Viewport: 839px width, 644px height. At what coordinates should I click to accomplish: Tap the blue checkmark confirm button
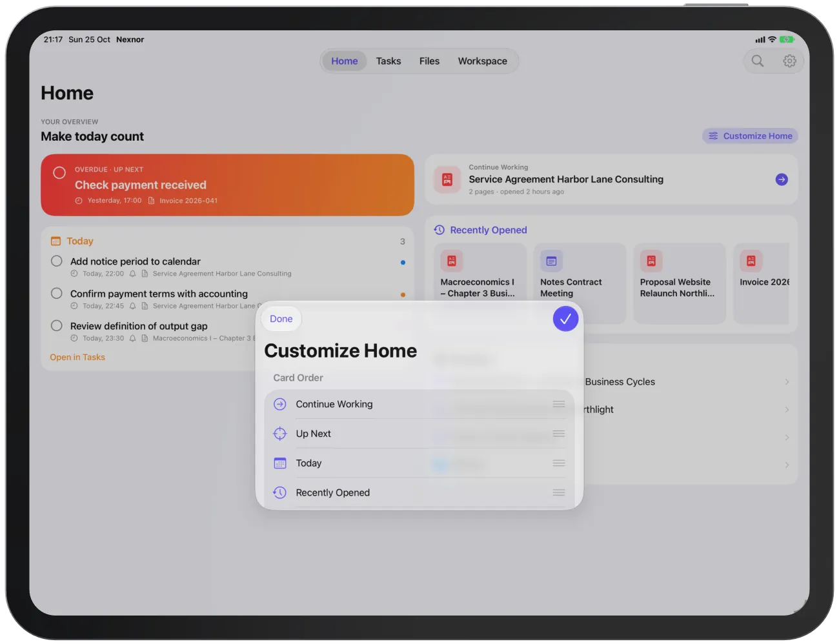(565, 319)
